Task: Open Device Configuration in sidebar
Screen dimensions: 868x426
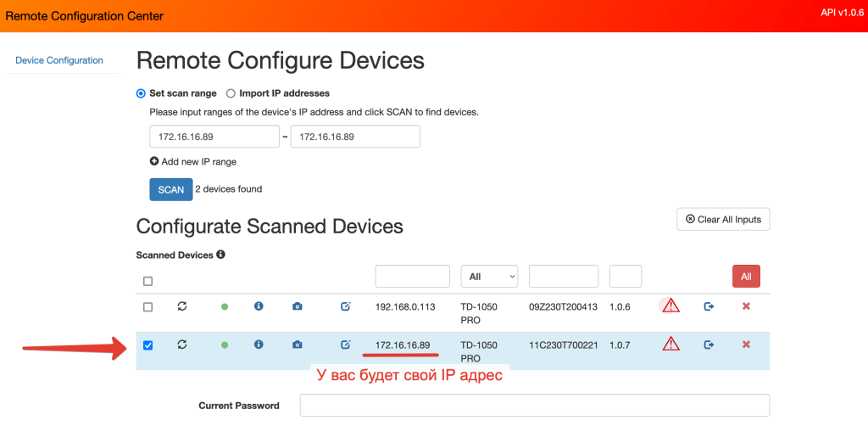Action: pos(59,60)
